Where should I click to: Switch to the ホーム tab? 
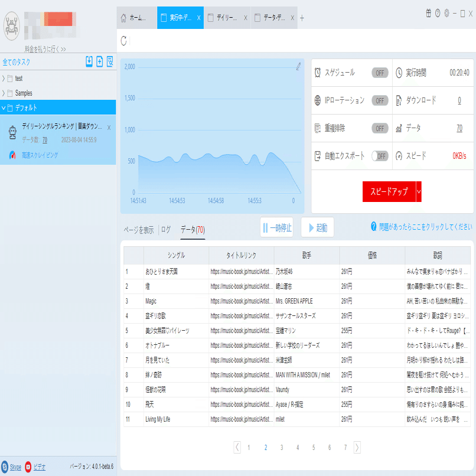136,18
